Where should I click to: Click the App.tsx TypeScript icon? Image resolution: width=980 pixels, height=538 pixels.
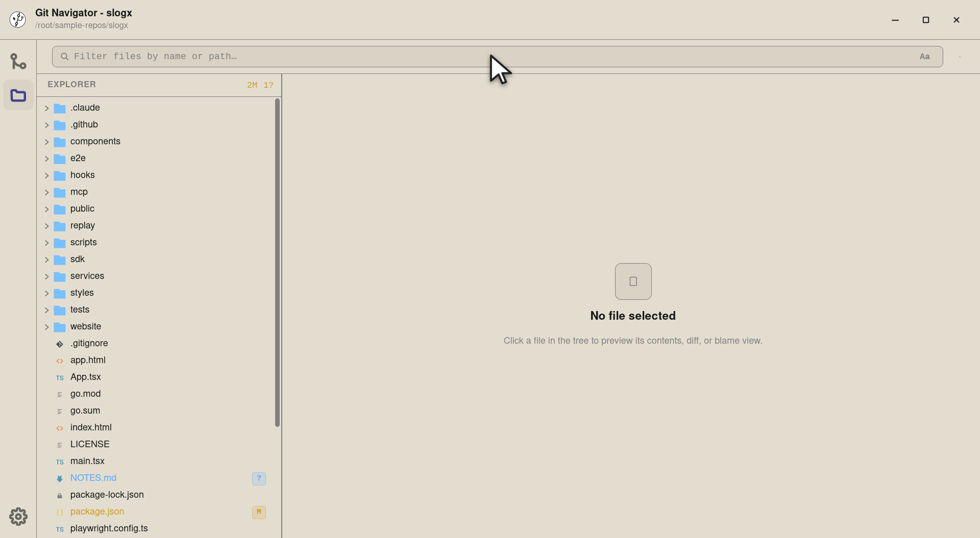coord(60,377)
